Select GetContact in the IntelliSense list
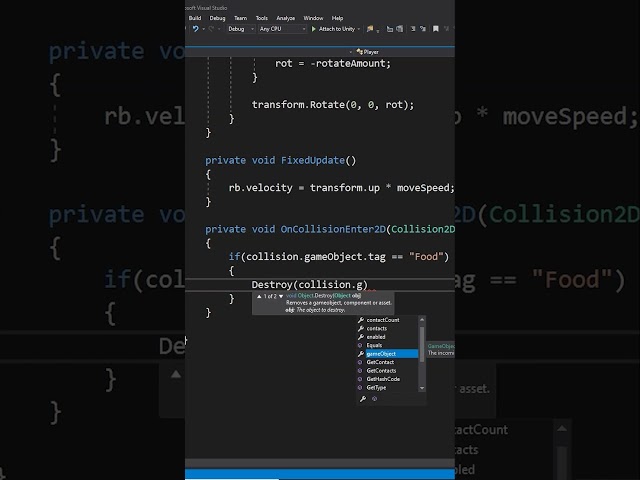640x480 pixels. coord(387,362)
